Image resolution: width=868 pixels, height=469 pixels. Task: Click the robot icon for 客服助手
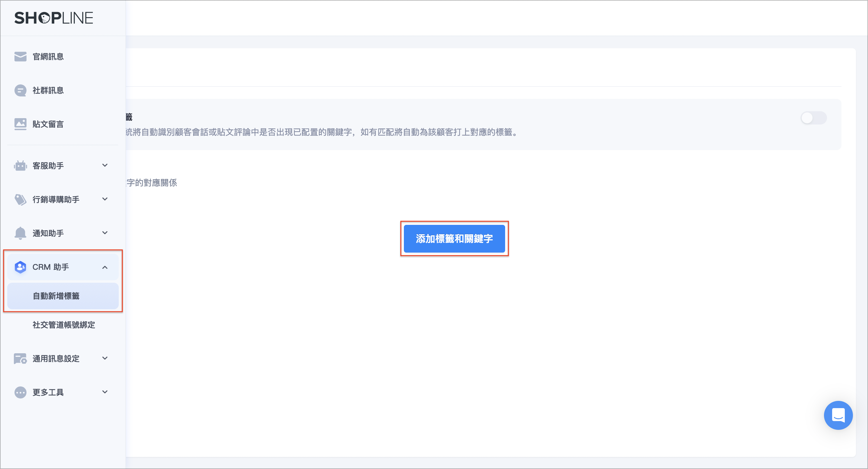point(20,165)
